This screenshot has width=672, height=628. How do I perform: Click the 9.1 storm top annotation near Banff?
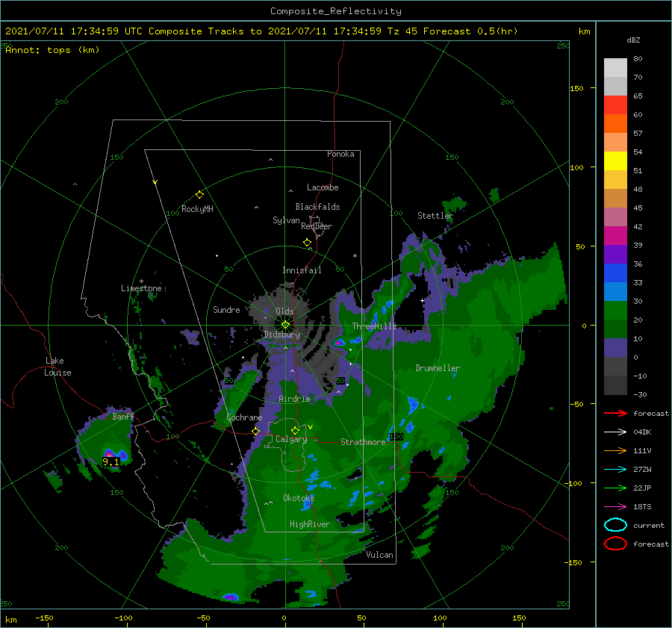click(111, 461)
